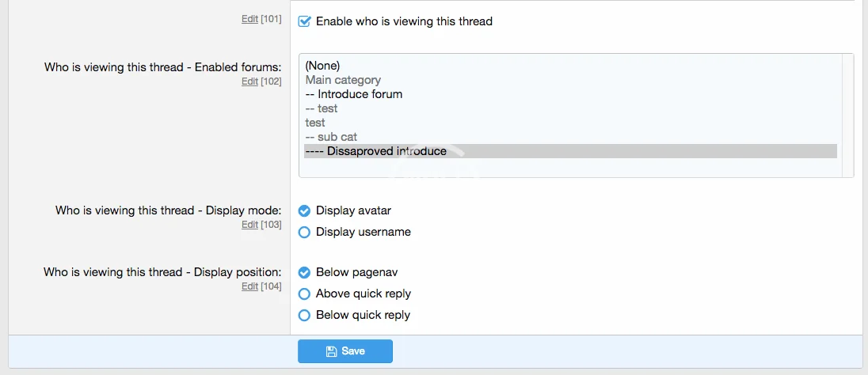Pick 'sub cat' in enabled forums list
868x375 pixels.
tap(331, 137)
